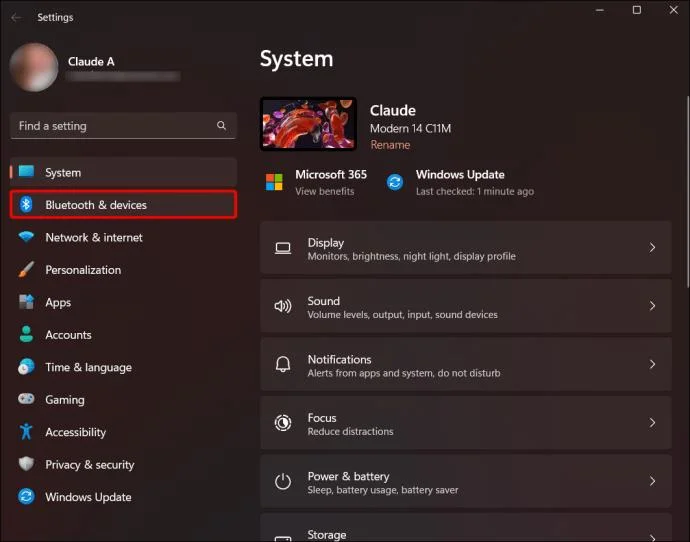Expand the Display settings chevron
The width and height of the screenshot is (690, 542).
(x=652, y=248)
